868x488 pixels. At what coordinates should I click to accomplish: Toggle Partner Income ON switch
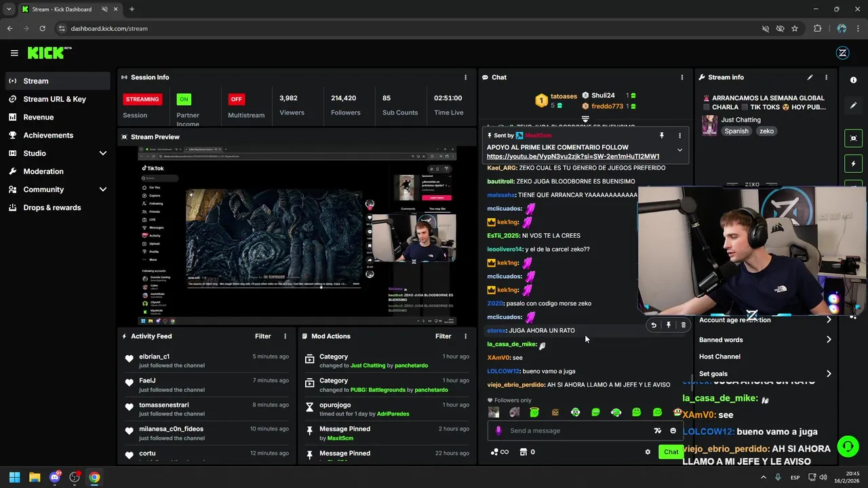point(183,99)
